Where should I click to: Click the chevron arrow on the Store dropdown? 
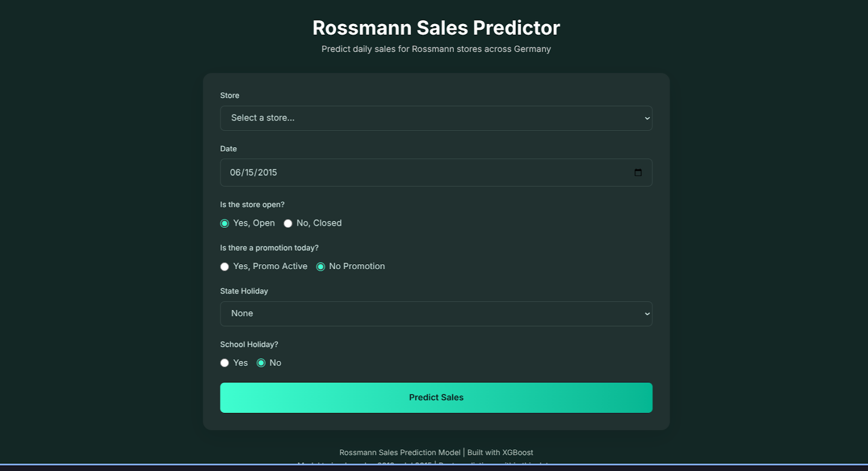[647, 118]
